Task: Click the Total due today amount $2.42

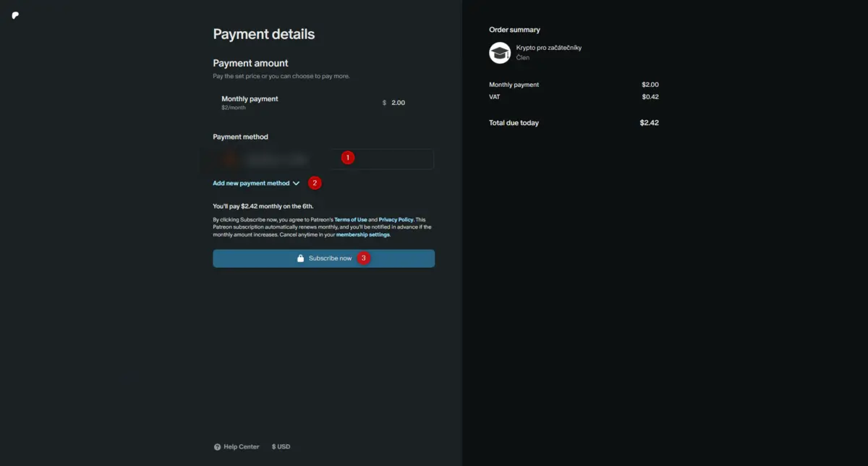Action: click(649, 123)
